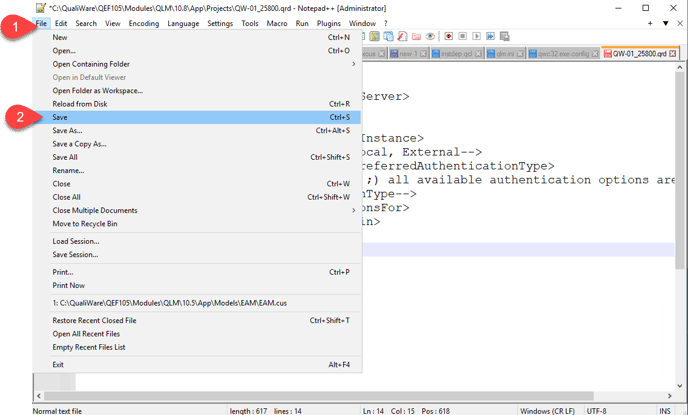Image resolution: width=688 pixels, height=415 pixels.
Task: Click the Folder as Workspace toolbar icon
Action: (416, 36)
